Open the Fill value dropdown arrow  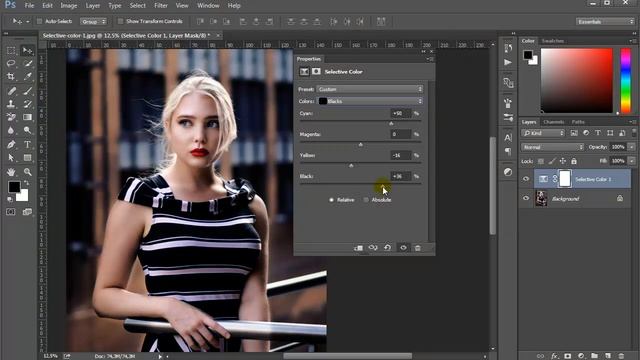[x=631, y=161]
